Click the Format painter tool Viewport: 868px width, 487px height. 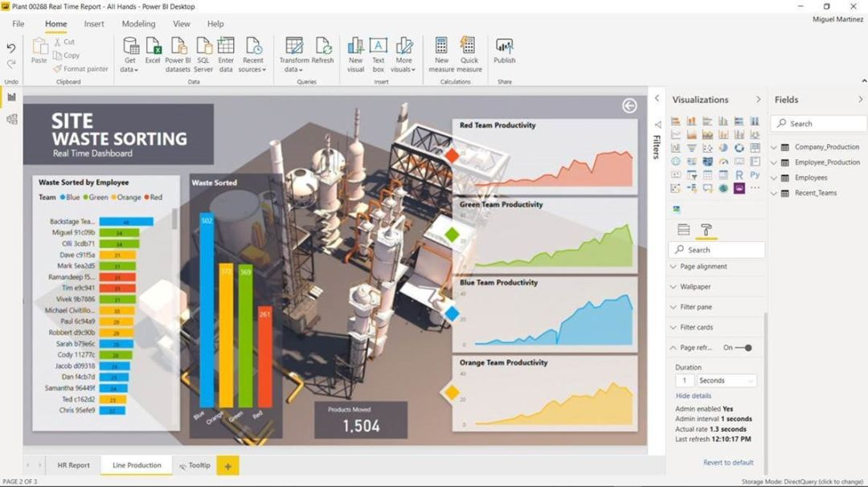tap(81, 68)
